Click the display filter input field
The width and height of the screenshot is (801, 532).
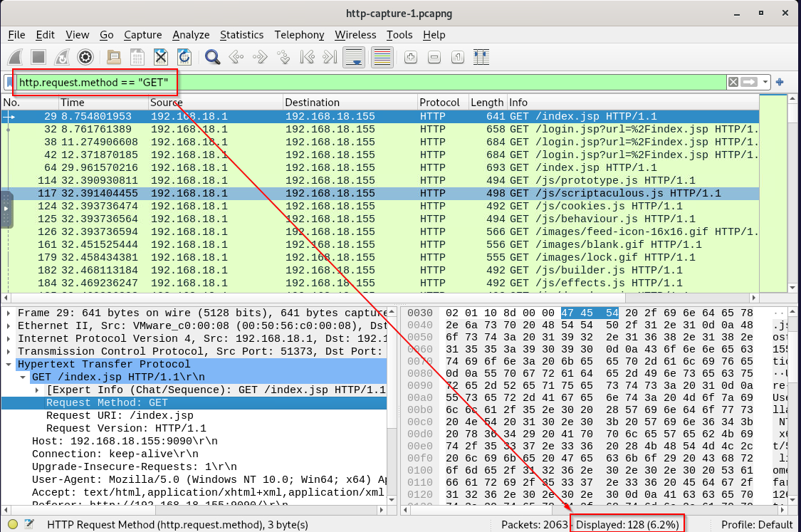pyautogui.click(x=427, y=82)
